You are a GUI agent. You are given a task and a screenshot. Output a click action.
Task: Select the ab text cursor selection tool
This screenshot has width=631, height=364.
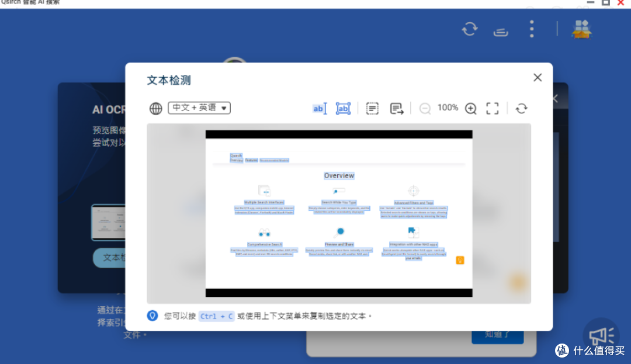[x=320, y=108]
